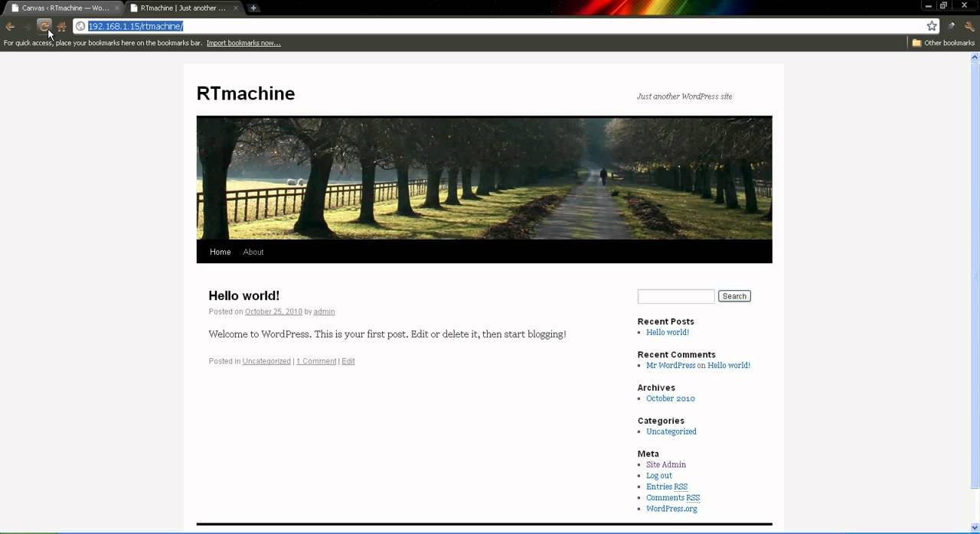
Task: Click Import bookmarks now link
Action: 243,43
